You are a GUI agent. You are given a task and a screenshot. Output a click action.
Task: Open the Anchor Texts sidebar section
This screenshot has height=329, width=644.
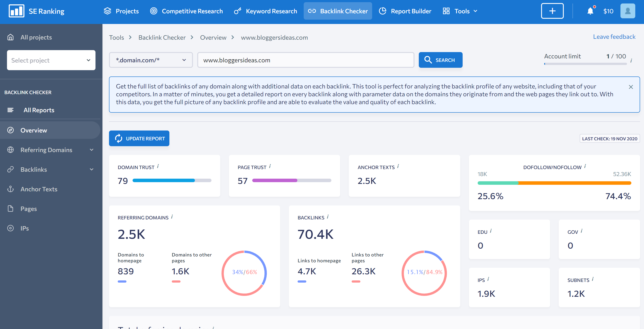click(39, 189)
